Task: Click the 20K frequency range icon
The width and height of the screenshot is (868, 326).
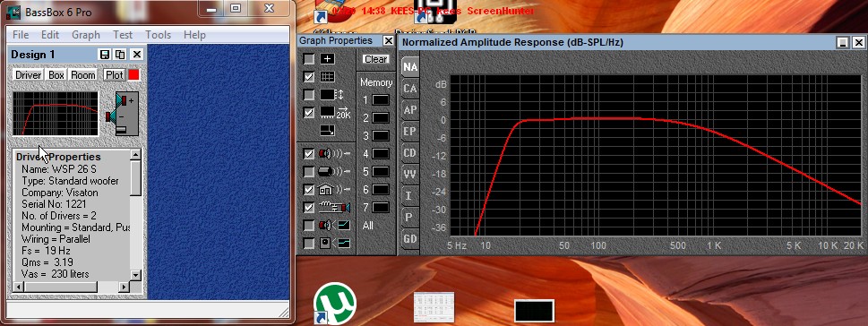Action: point(335,112)
